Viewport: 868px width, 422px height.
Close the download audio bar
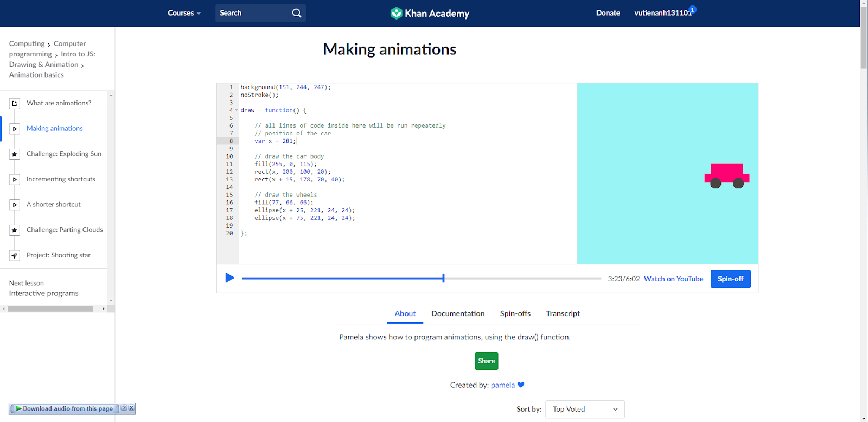[x=131, y=408]
